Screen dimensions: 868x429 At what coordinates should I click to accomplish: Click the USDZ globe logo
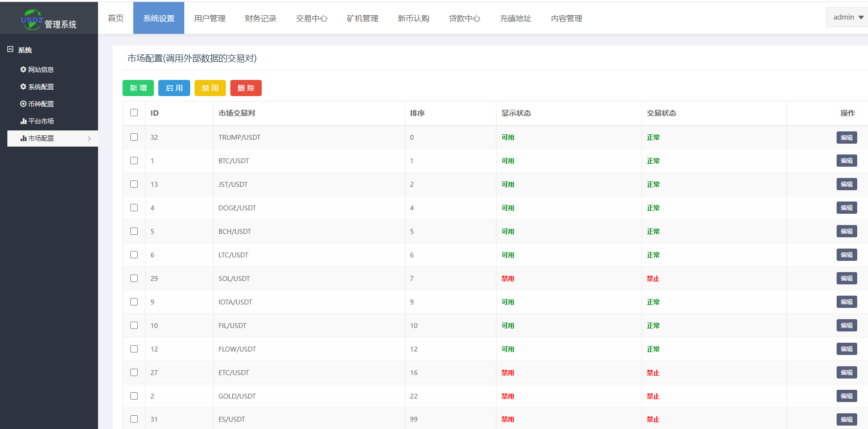tap(32, 20)
